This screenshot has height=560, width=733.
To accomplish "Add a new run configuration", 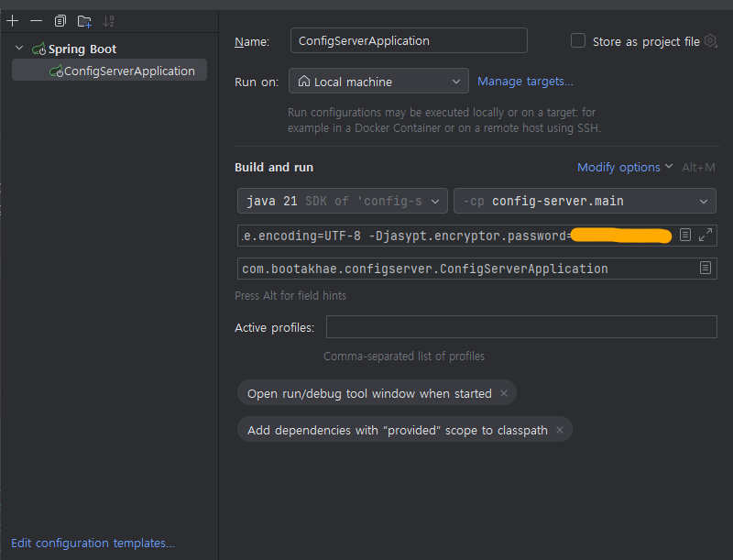I will coord(13,20).
